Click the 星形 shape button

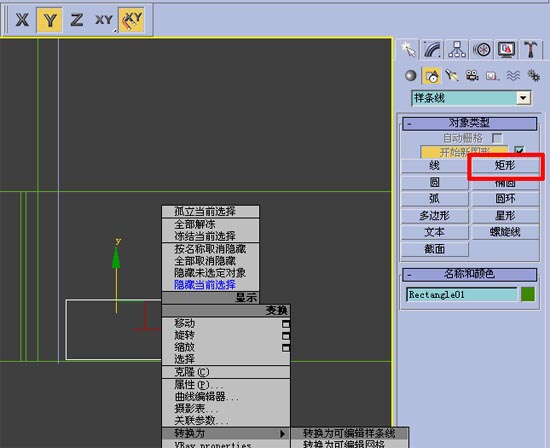click(x=505, y=215)
